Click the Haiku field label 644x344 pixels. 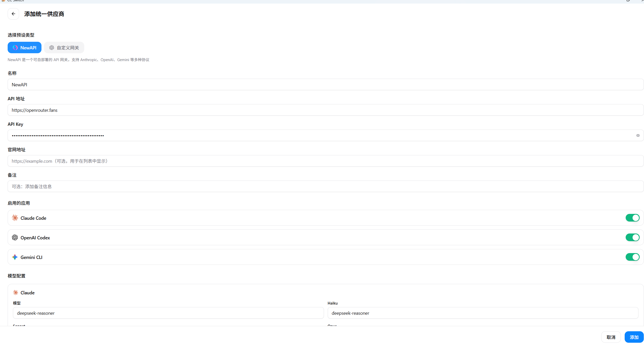coord(333,303)
